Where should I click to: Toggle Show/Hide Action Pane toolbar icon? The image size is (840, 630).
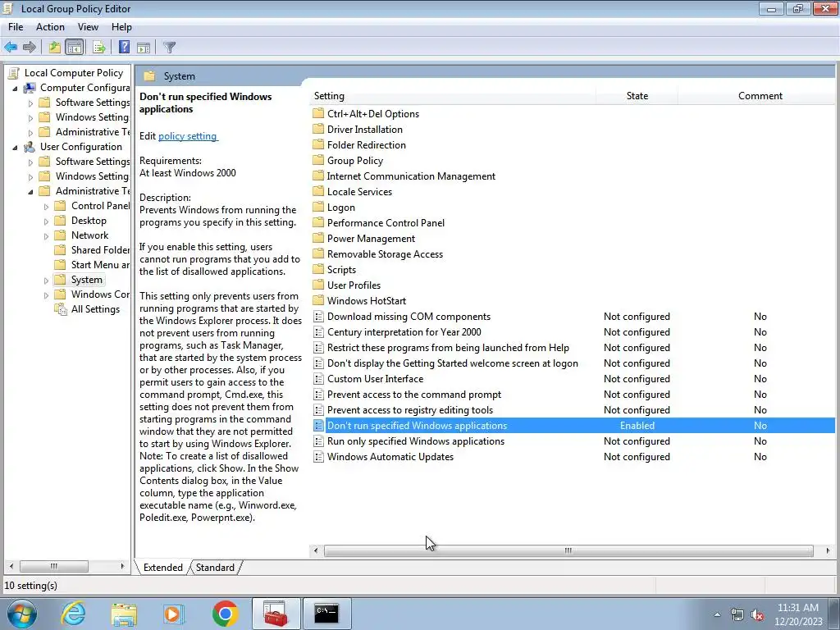point(143,47)
